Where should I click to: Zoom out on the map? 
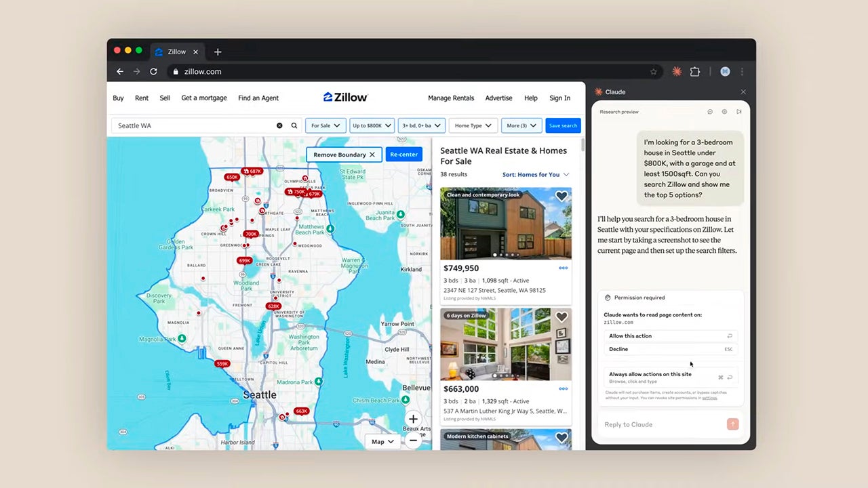click(413, 441)
